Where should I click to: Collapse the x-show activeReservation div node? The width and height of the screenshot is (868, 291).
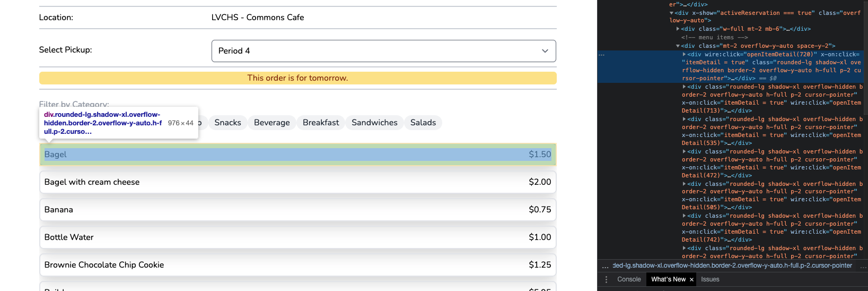(671, 13)
